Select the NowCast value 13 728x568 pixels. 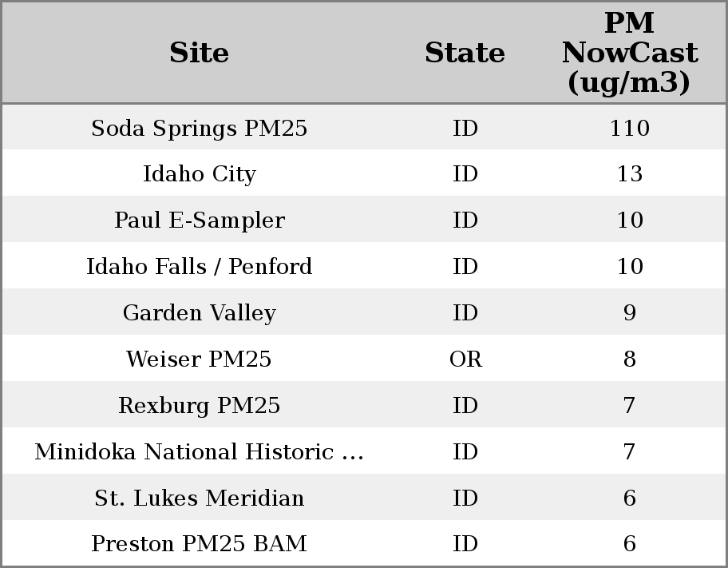click(629, 174)
